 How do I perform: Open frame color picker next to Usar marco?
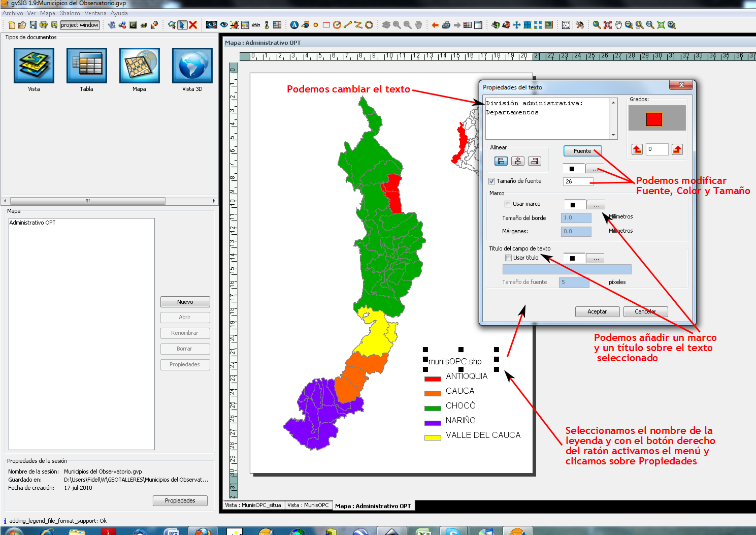(x=596, y=205)
